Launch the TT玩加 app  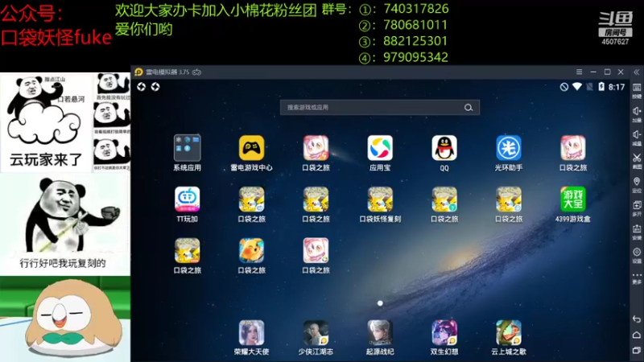pos(188,200)
